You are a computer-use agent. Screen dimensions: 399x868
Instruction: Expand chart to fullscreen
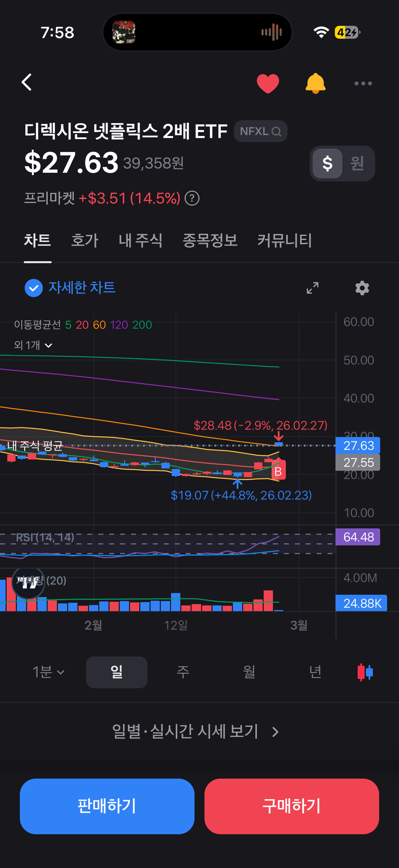click(312, 288)
